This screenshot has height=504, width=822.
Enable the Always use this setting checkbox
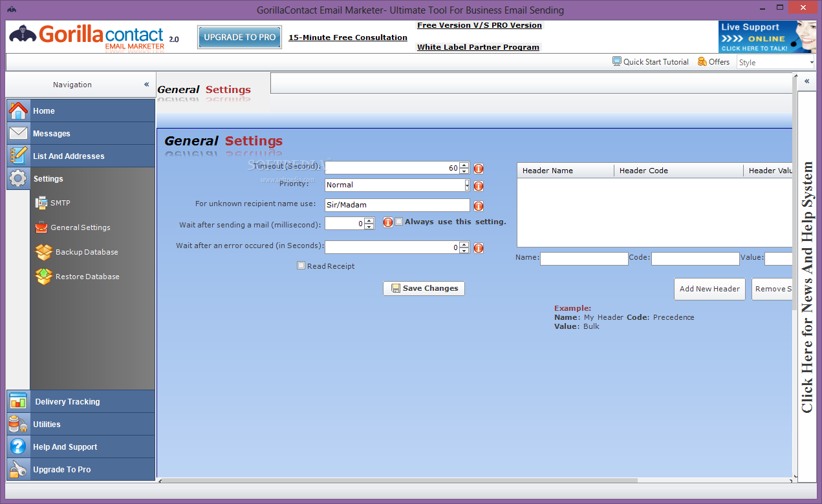coord(399,222)
